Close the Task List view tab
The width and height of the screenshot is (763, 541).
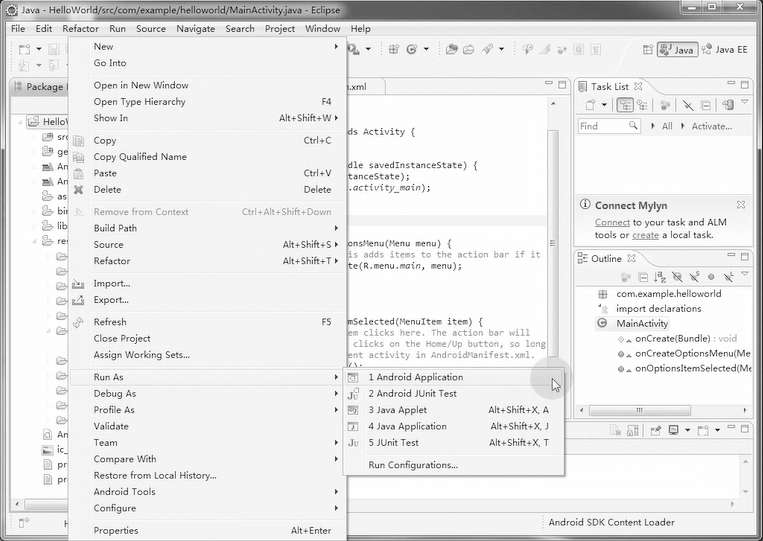coord(638,86)
